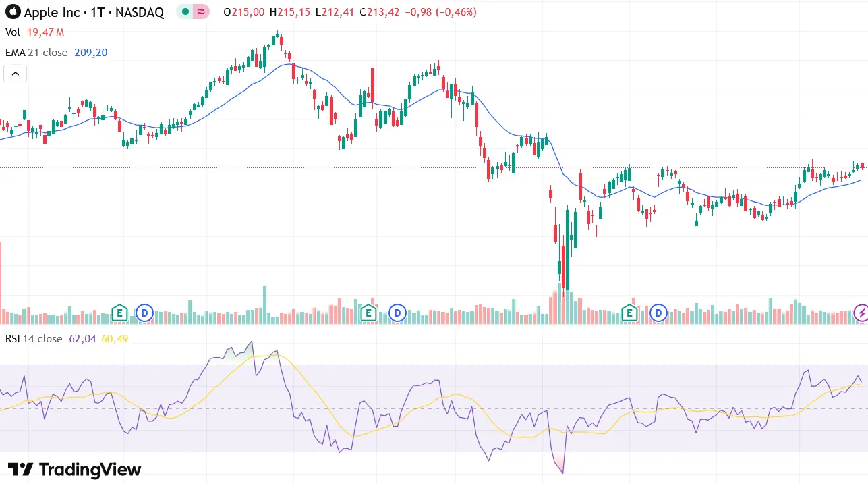Click the Apple logo next to the symbol
This screenshot has width=868, height=484.
pyautogui.click(x=13, y=12)
